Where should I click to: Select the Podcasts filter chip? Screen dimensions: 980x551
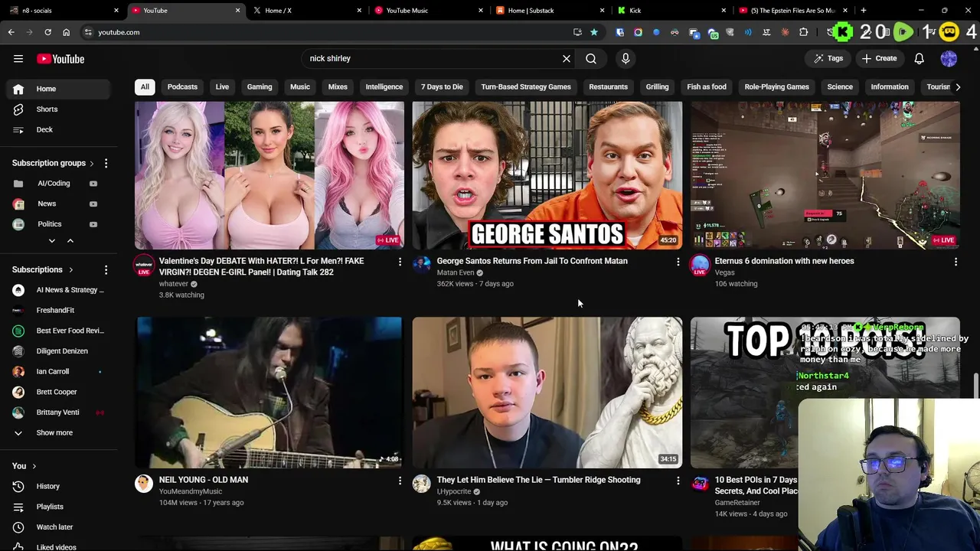[182, 87]
